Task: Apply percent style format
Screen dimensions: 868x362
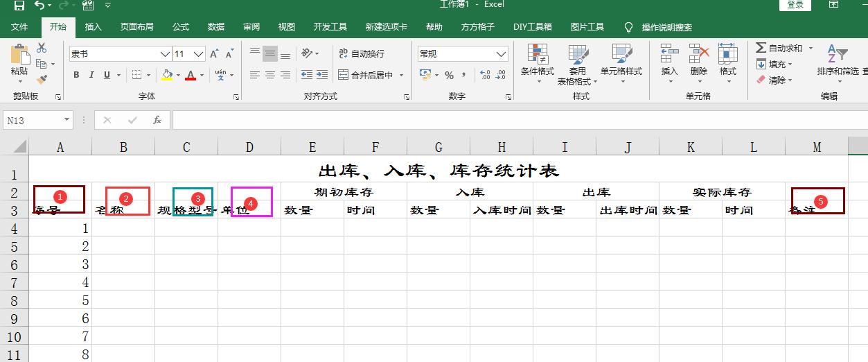Action: [449, 75]
